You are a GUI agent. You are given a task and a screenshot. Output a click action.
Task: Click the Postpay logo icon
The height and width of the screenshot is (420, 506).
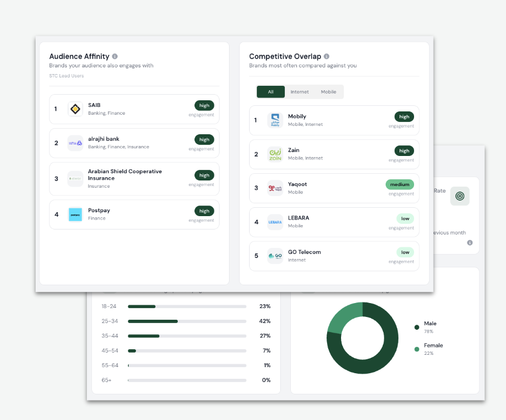point(75,214)
